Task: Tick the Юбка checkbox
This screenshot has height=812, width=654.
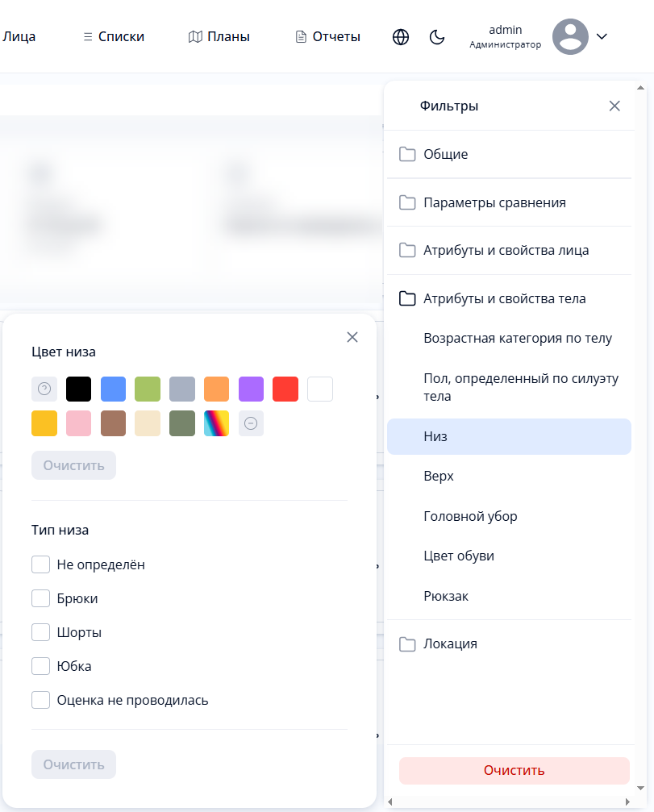Action: [41, 666]
